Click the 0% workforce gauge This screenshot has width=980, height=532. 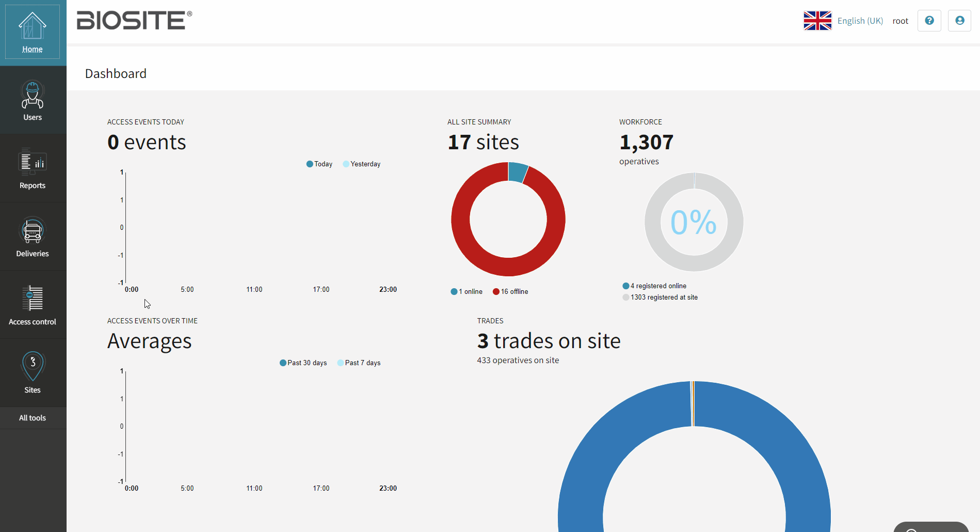coord(694,222)
